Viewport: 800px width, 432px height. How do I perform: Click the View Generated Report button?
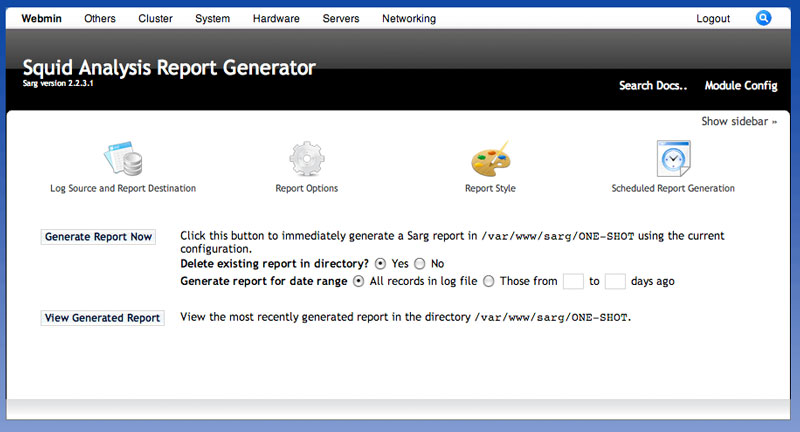click(x=102, y=318)
